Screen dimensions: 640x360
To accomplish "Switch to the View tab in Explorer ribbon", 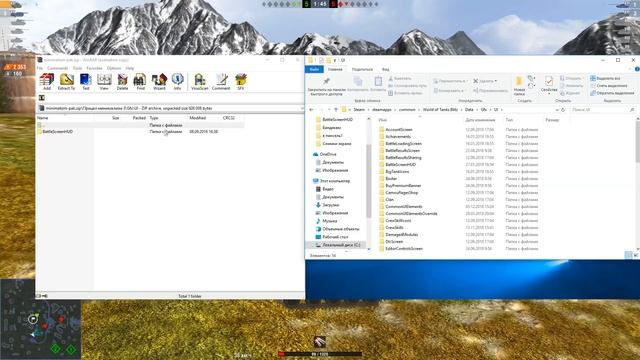I will pyautogui.click(x=385, y=69).
